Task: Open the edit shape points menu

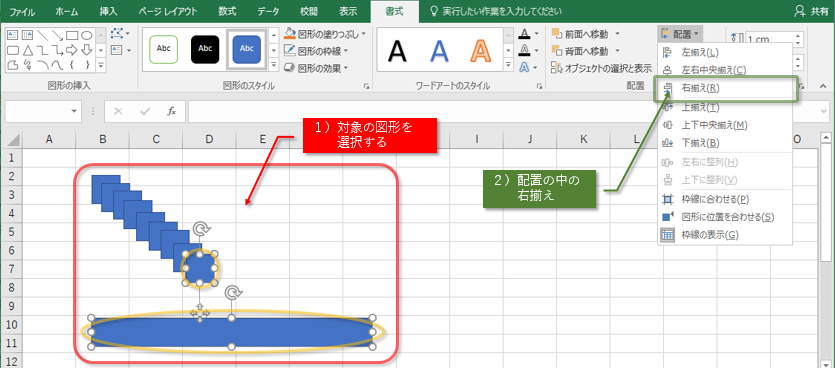Action: [x=120, y=34]
